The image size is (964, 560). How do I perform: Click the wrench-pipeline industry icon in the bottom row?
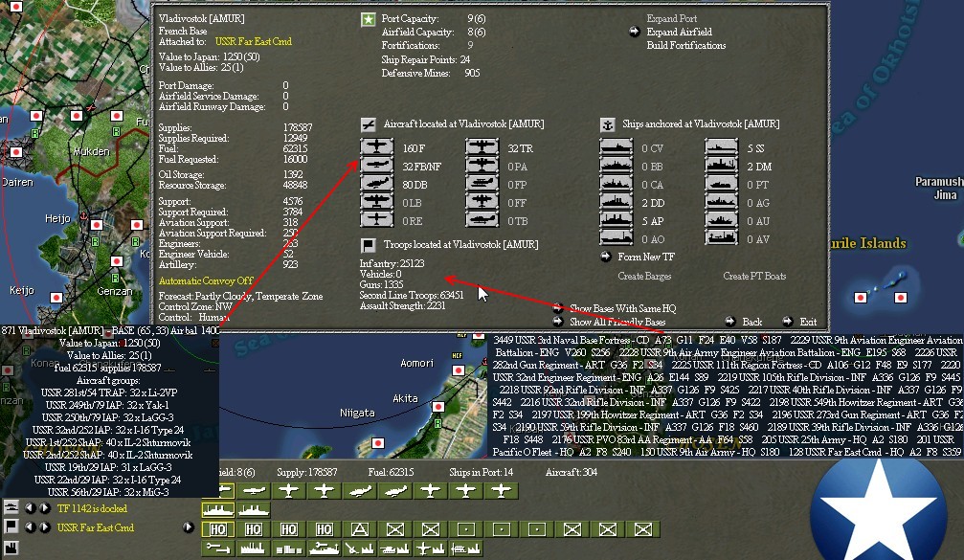[218, 548]
